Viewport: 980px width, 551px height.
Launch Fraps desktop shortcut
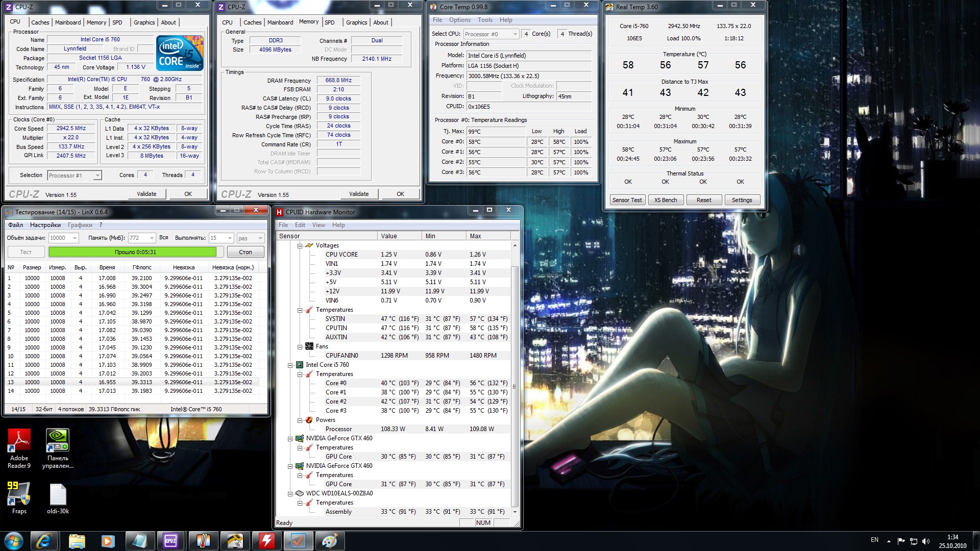coord(19,497)
